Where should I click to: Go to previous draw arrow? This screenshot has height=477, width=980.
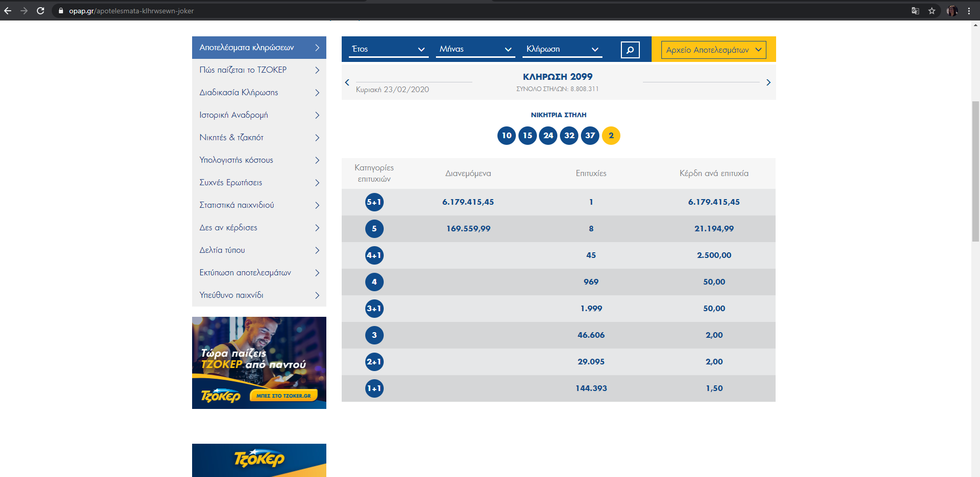(x=347, y=82)
